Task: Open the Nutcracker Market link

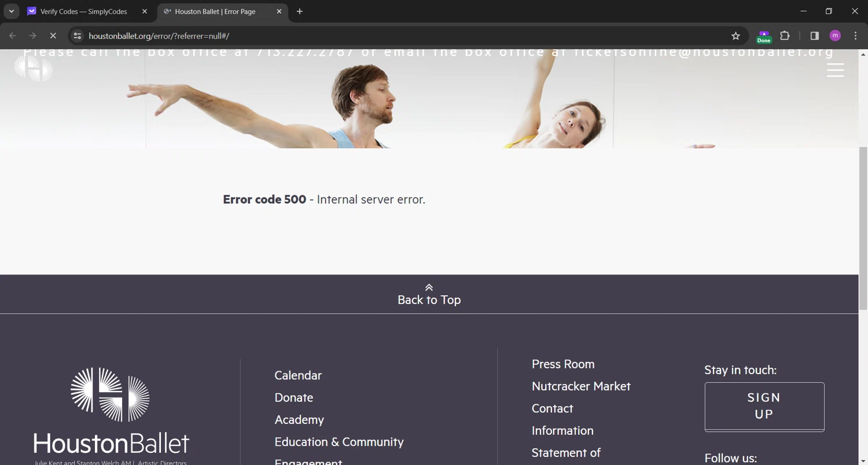Action: (x=581, y=386)
